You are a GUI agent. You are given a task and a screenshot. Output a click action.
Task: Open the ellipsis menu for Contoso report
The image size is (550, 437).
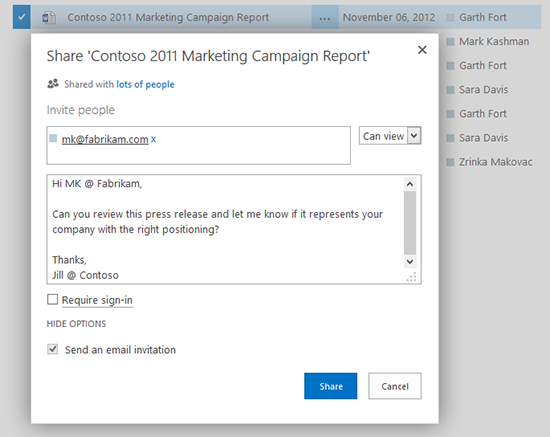tap(325, 17)
